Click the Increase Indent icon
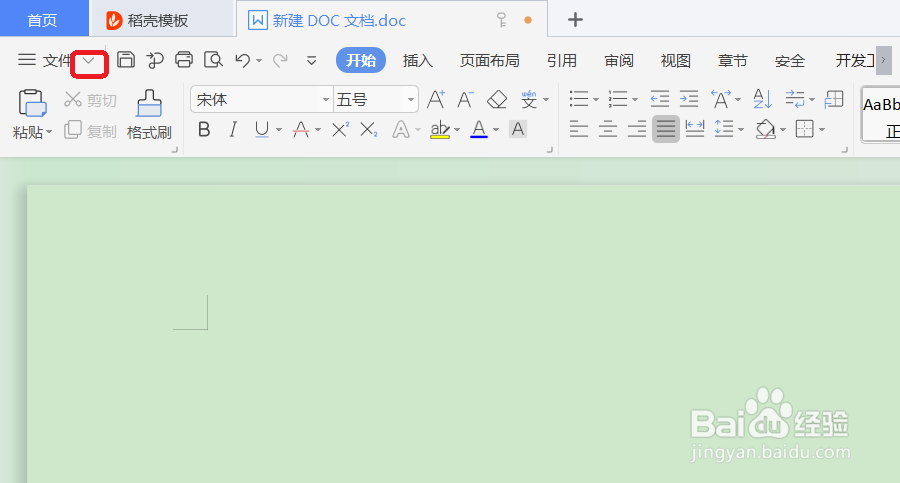Screen dimensions: 900x483 click(x=689, y=99)
